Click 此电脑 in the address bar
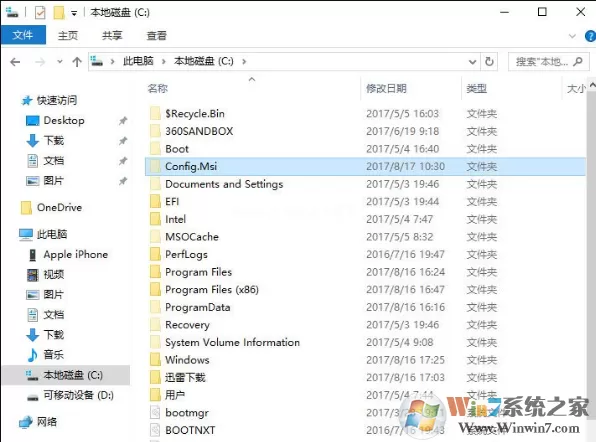Viewport: 596px width, 442px height. (x=138, y=61)
